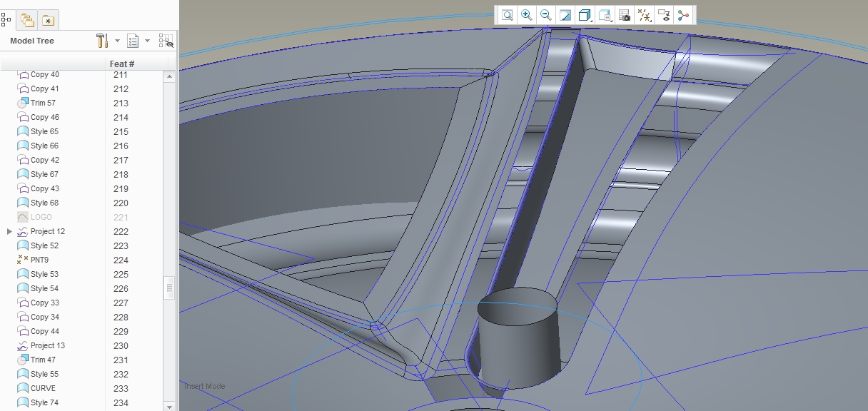
Task: Toggle the tree columns visibility icon
Action: tap(166, 41)
